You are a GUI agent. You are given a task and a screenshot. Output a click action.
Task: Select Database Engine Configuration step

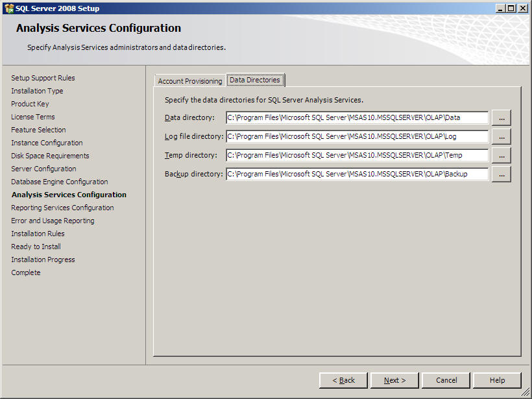(60, 182)
